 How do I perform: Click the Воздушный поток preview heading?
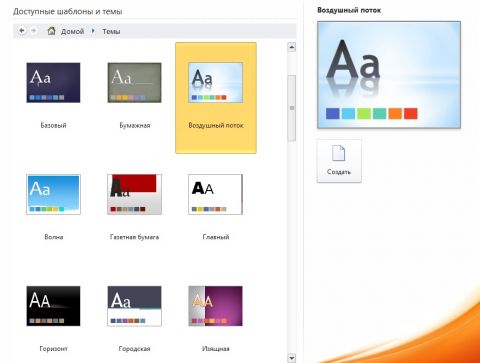pos(349,10)
